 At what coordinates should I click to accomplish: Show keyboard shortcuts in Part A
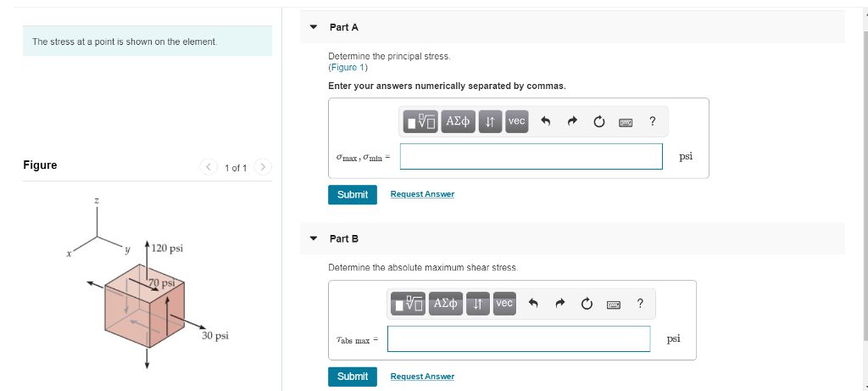tap(626, 121)
